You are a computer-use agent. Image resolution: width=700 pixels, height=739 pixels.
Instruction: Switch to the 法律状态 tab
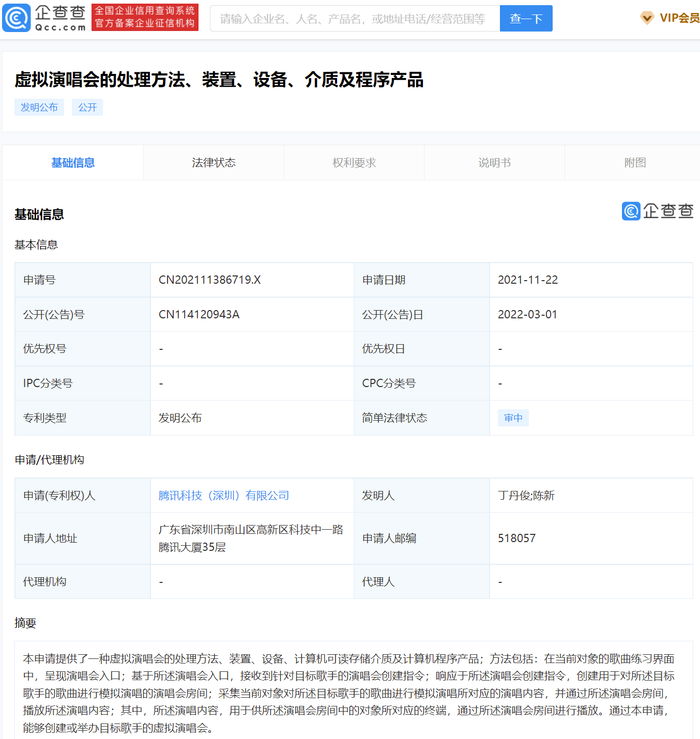pos(213,162)
